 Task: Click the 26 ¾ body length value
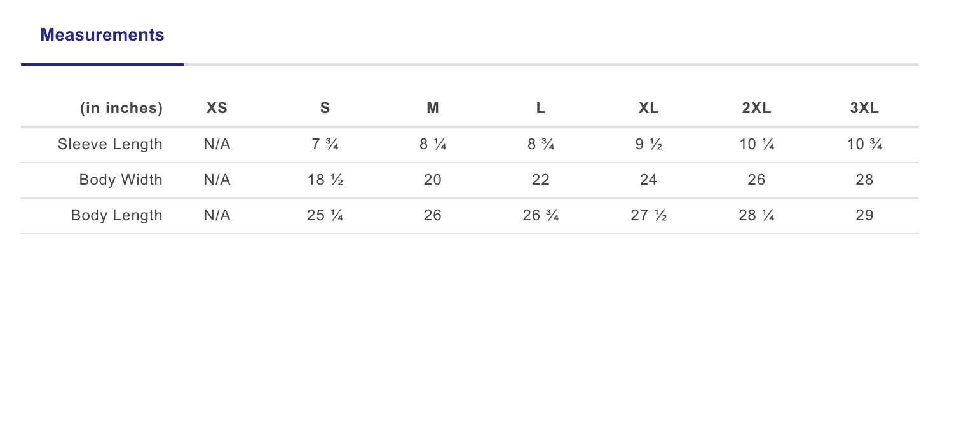(x=540, y=215)
